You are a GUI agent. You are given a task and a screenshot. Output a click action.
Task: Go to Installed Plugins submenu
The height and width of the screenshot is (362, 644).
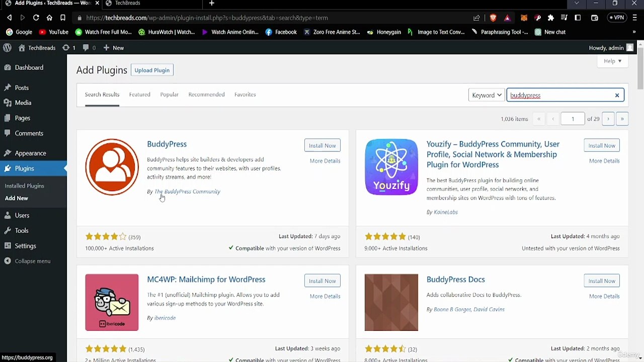click(25, 186)
